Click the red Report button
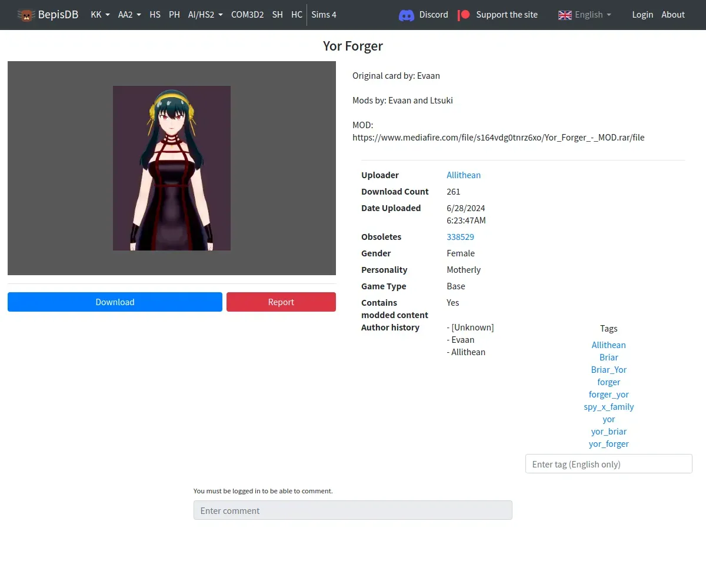This screenshot has height=588, width=706. pyautogui.click(x=281, y=302)
